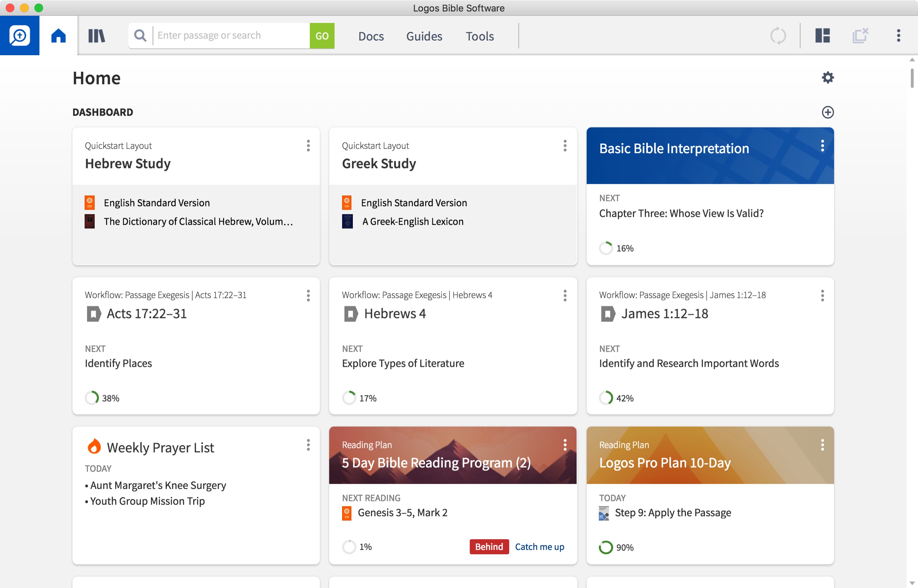
Task: Click the red Behind status badge
Action: (x=489, y=547)
